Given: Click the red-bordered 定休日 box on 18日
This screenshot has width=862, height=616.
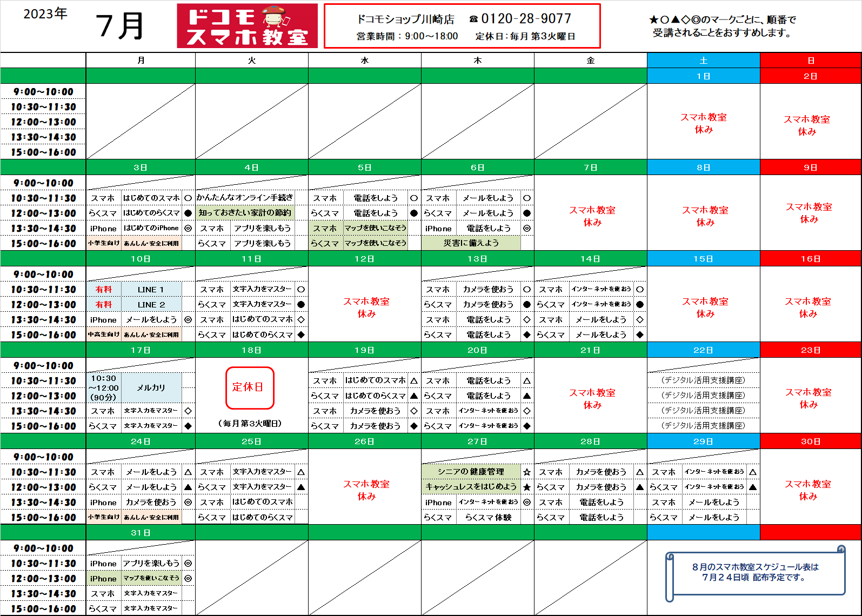Looking at the screenshot, I should [250, 387].
